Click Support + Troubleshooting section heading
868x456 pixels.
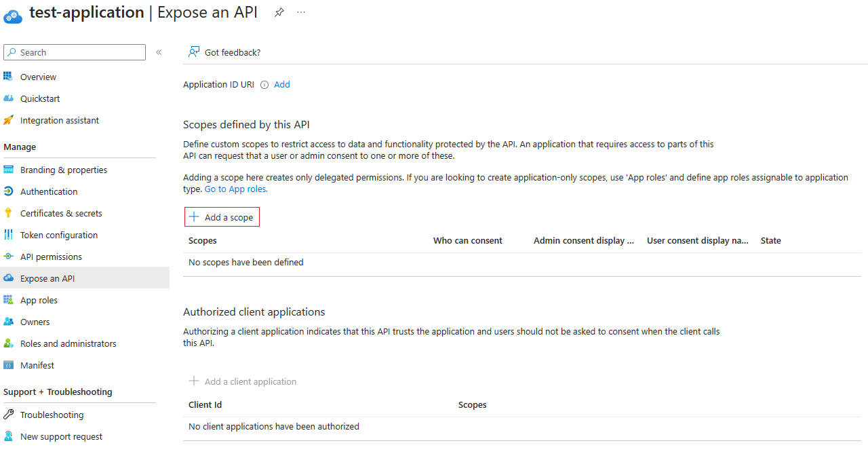click(58, 392)
